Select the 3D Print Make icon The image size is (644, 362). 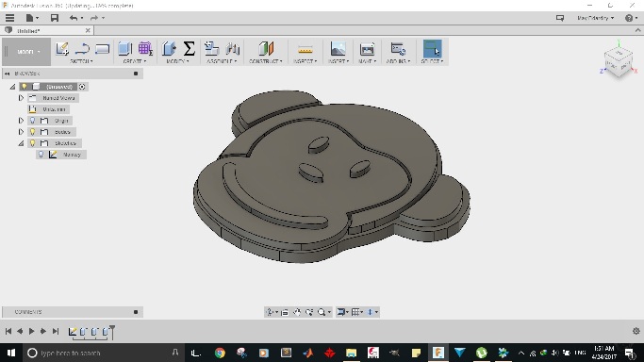coord(367,48)
